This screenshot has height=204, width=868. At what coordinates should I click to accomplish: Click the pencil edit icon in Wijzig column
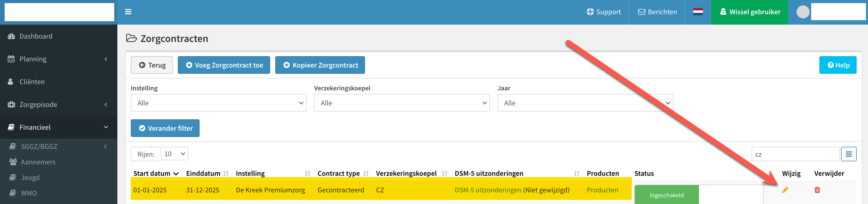tap(785, 190)
